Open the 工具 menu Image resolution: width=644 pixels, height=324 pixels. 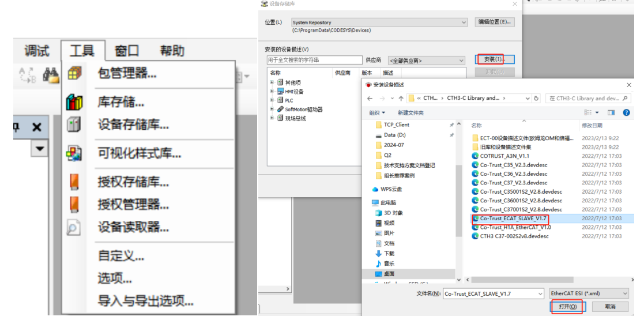pyautogui.click(x=82, y=51)
